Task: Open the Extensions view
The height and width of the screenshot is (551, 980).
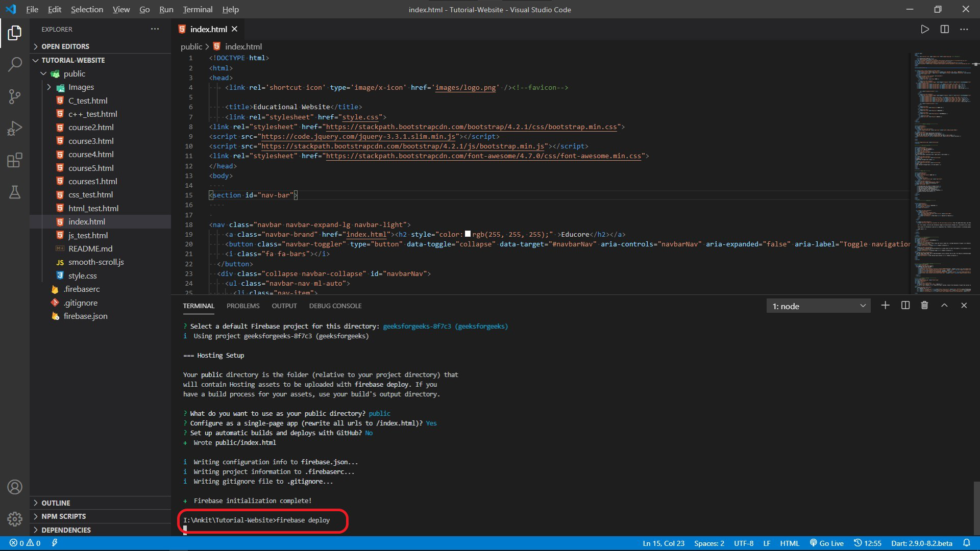Action: [x=15, y=160]
